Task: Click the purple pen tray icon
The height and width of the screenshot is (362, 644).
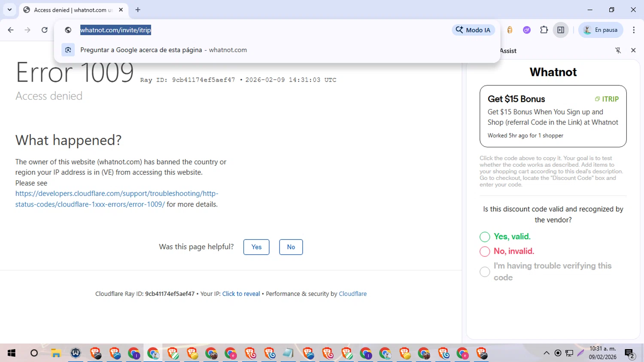Action: point(580,353)
